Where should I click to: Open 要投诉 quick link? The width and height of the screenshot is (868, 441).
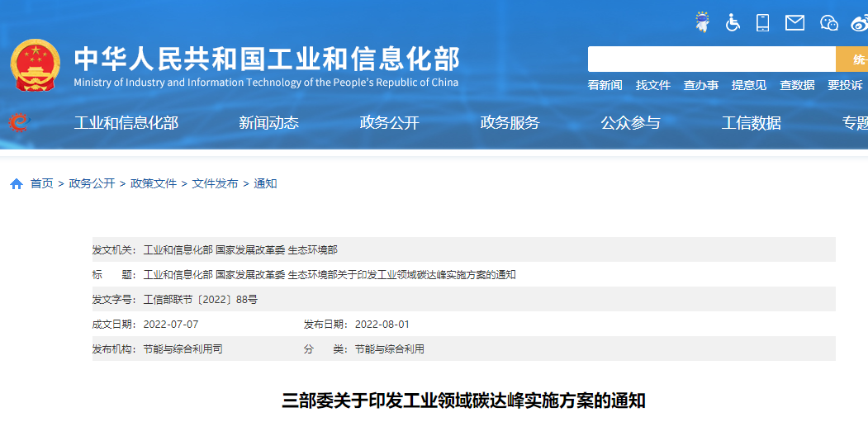[845, 85]
